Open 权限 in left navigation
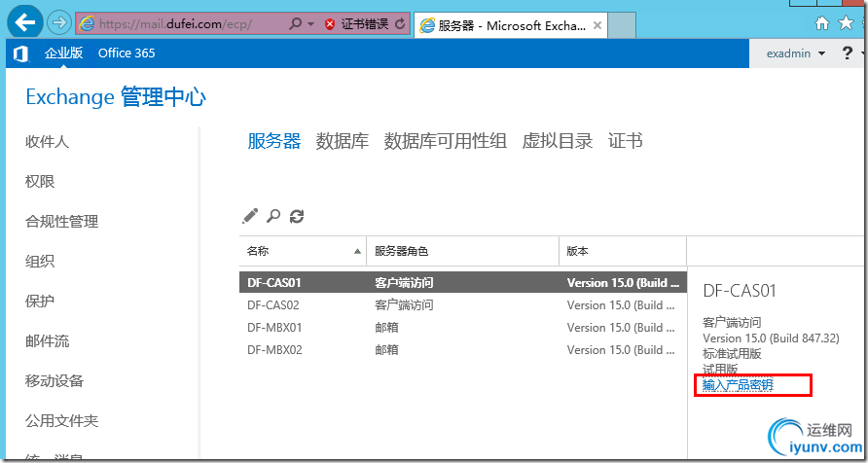Image resolution: width=868 pixels, height=463 pixels. point(40,182)
